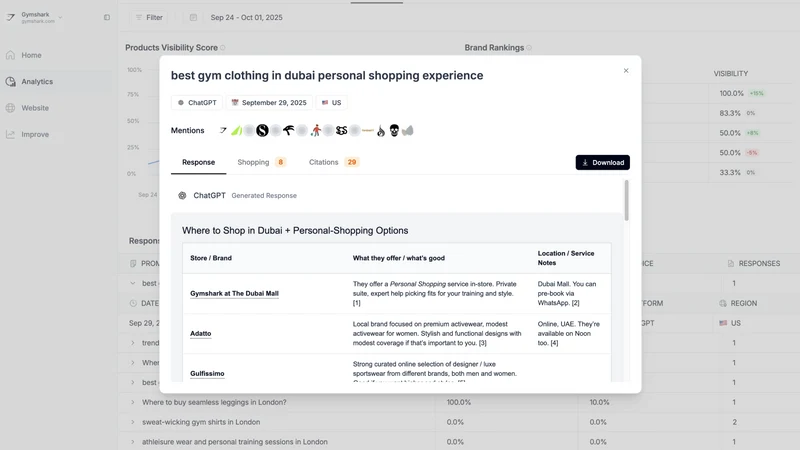The width and height of the screenshot is (800, 450).
Task: Click the flame brand logo in Mentions
Action: pyautogui.click(x=381, y=131)
